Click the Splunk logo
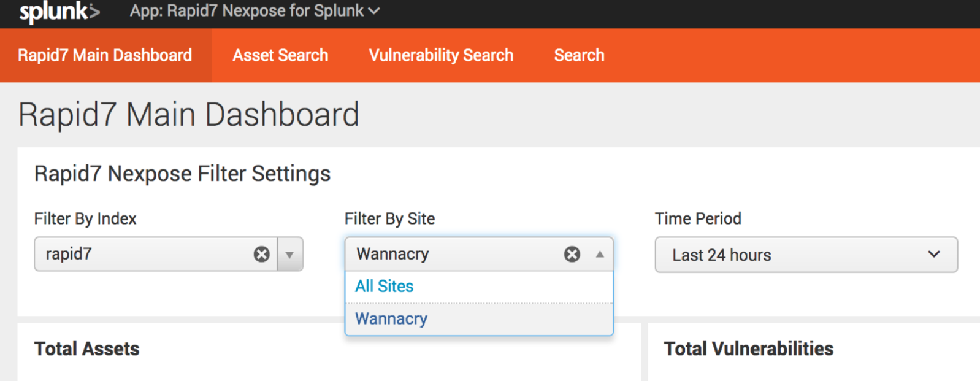 click(59, 12)
